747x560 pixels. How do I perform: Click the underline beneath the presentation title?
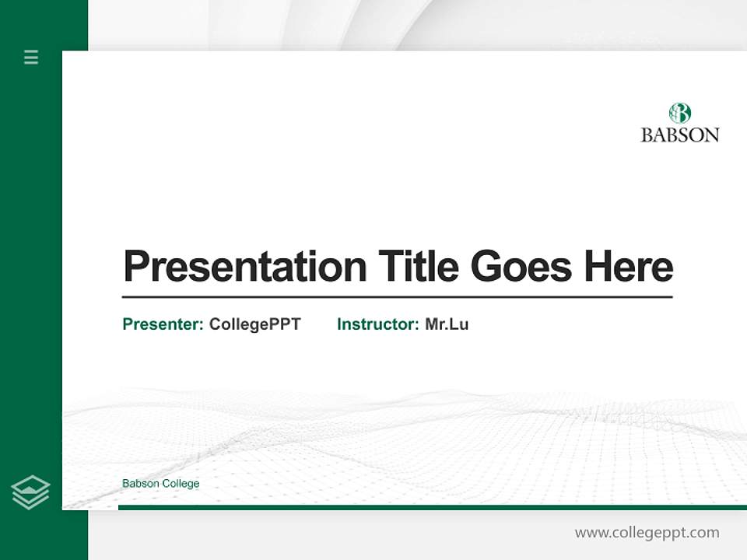[397, 296]
